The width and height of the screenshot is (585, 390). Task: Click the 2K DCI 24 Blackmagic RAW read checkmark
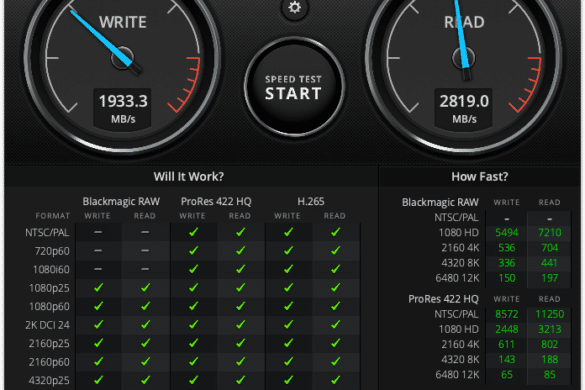point(146,324)
